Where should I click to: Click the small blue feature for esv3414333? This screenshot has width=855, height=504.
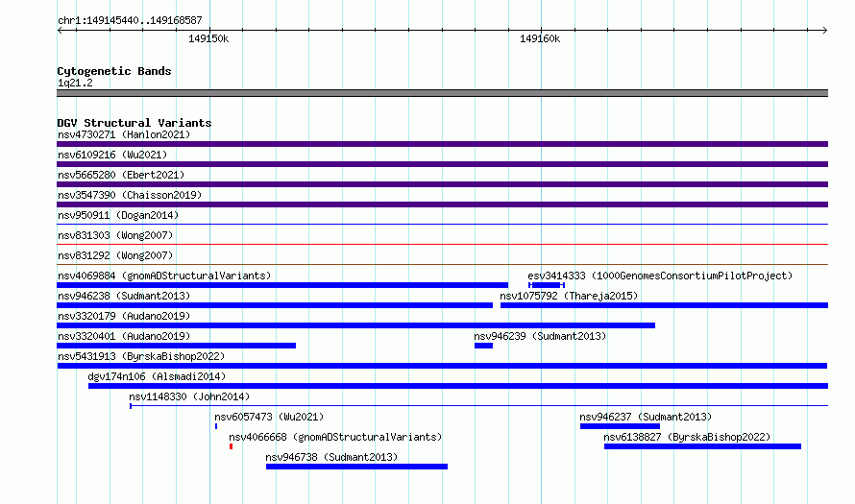547,285
